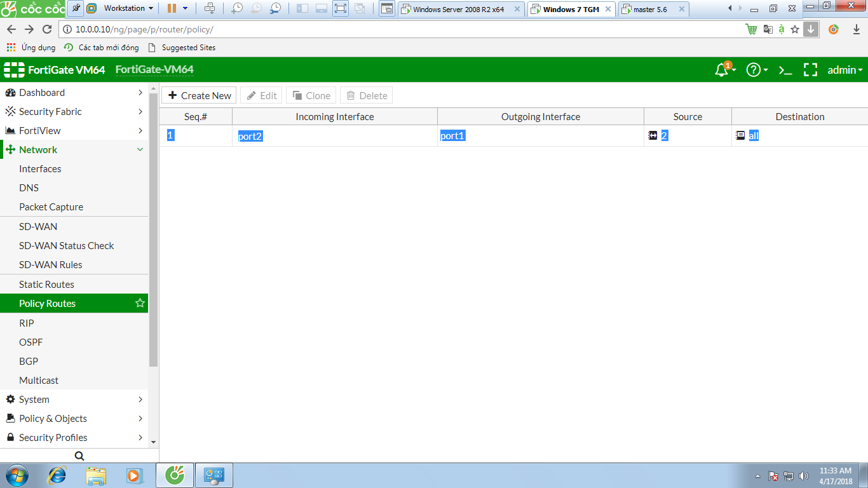
Task: Click the fullscreen toggle icon
Action: [x=810, y=71]
